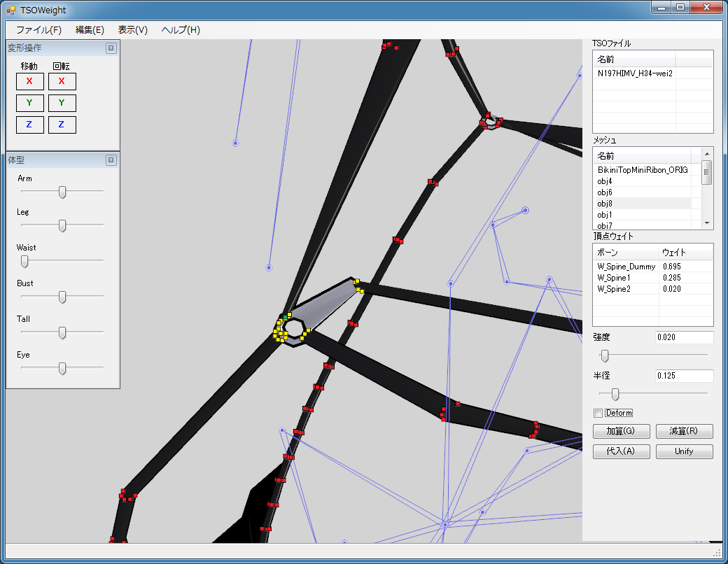728x564 pixels.
Task: Click the red X move button
Action: pos(29,81)
